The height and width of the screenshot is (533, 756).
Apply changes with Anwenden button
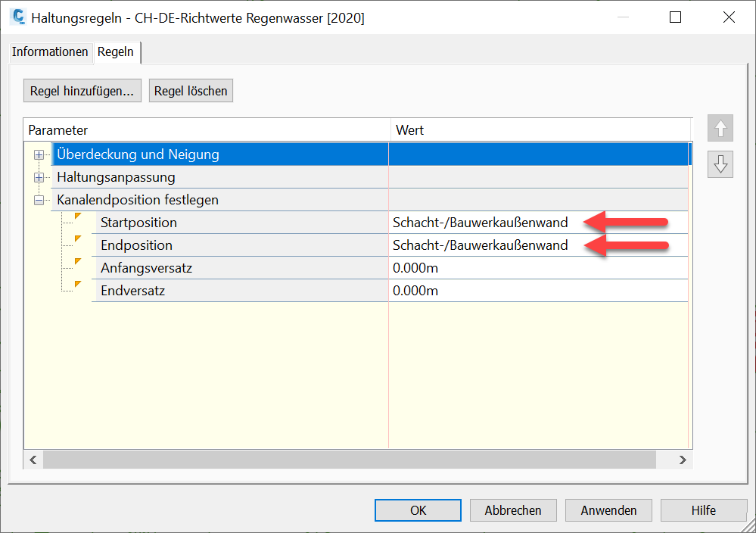(608, 510)
